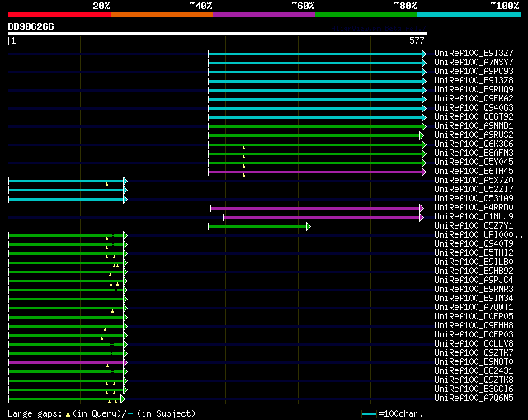
Task: Open the UniRef100_UPI000.. truncated hit label
Action: pyautogui.click(x=478, y=235)
